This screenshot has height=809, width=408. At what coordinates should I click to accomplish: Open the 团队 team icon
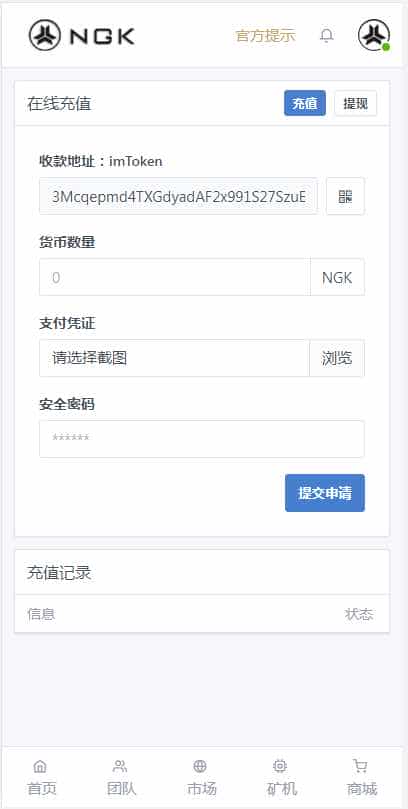[120, 766]
